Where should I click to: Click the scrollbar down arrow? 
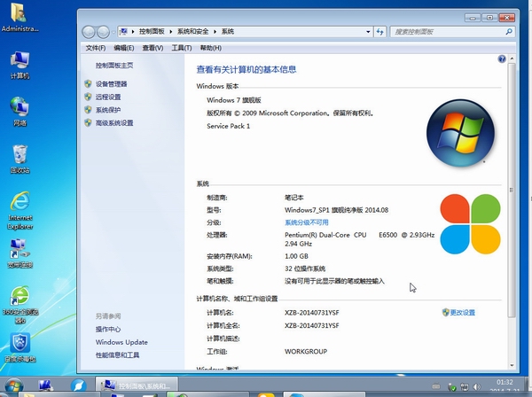pos(512,365)
